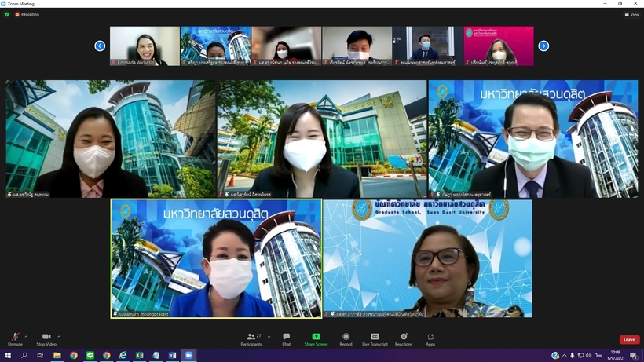Click the Zoom Meeting window title
Image resolution: width=644 pixels, height=362 pixels.
[21, 4]
